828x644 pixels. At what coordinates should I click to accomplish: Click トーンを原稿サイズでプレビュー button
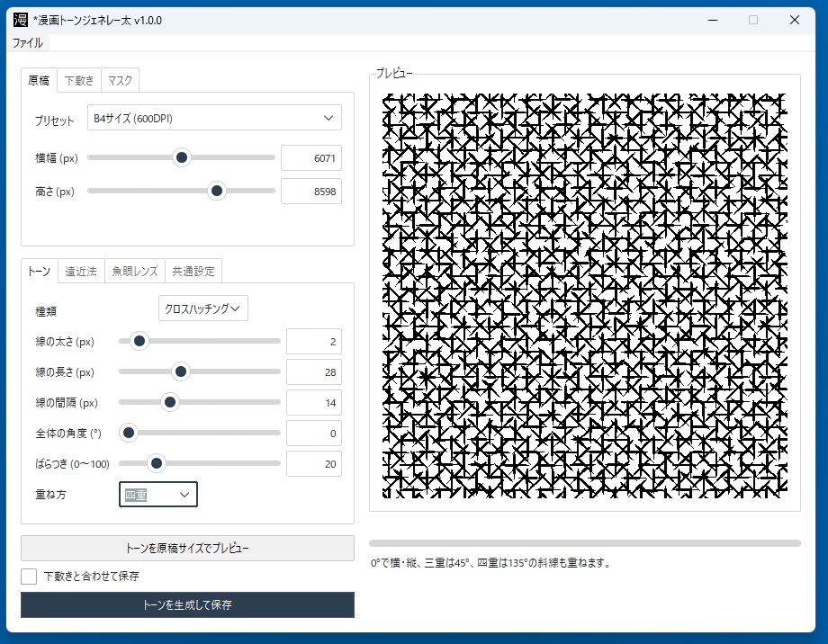pos(187,548)
